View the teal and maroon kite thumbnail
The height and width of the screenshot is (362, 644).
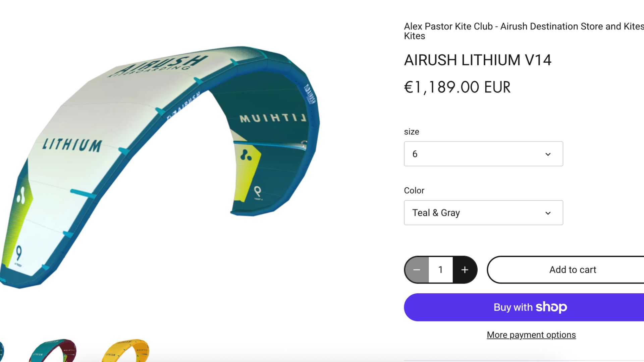click(x=53, y=350)
